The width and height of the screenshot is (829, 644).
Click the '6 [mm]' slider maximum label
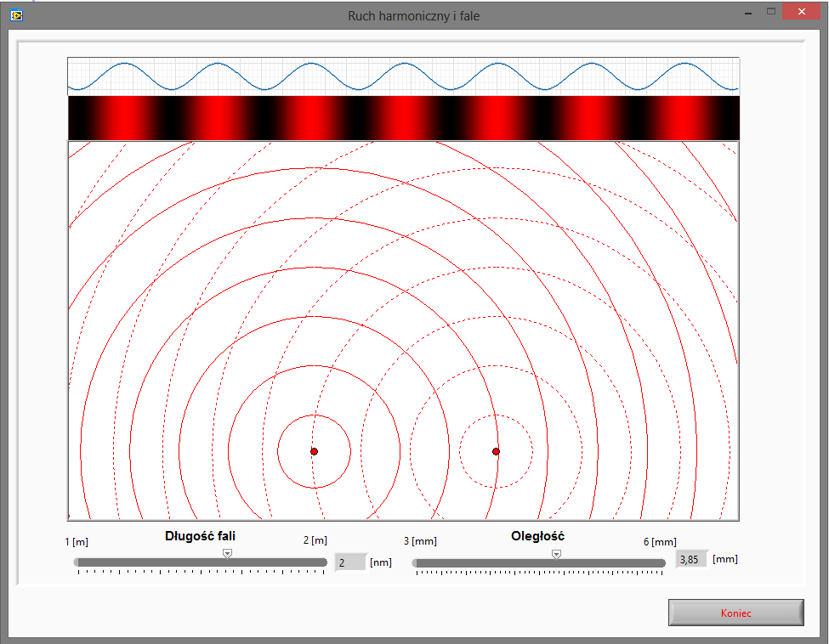(660, 542)
